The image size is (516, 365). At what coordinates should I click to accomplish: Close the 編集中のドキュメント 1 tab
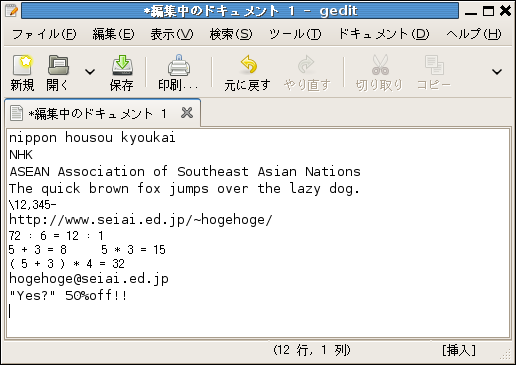tap(187, 113)
